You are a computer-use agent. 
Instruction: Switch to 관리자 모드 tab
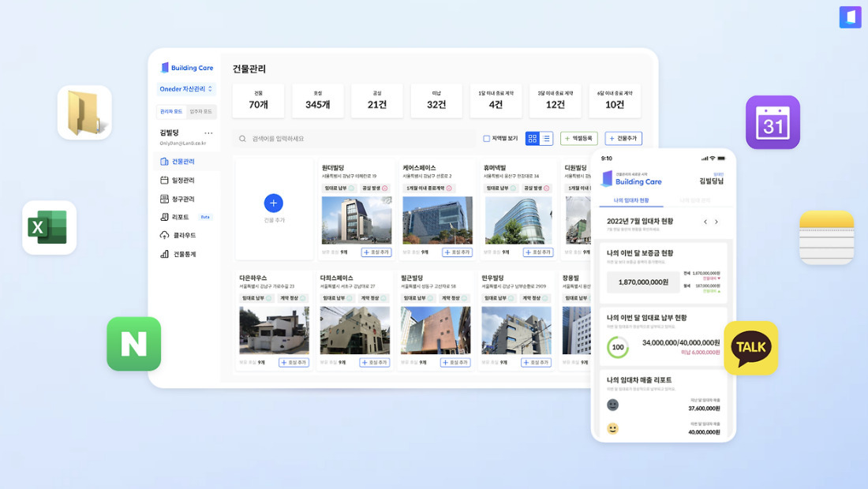coord(171,111)
